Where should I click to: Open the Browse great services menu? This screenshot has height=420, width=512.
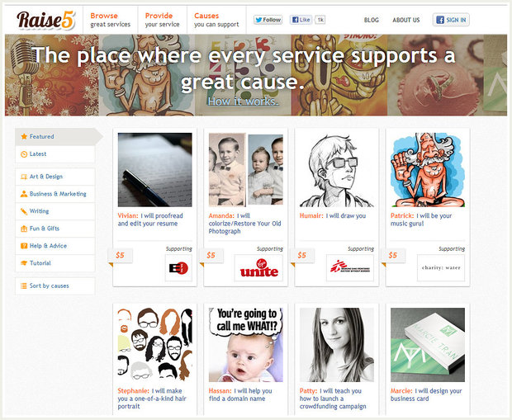(111, 20)
